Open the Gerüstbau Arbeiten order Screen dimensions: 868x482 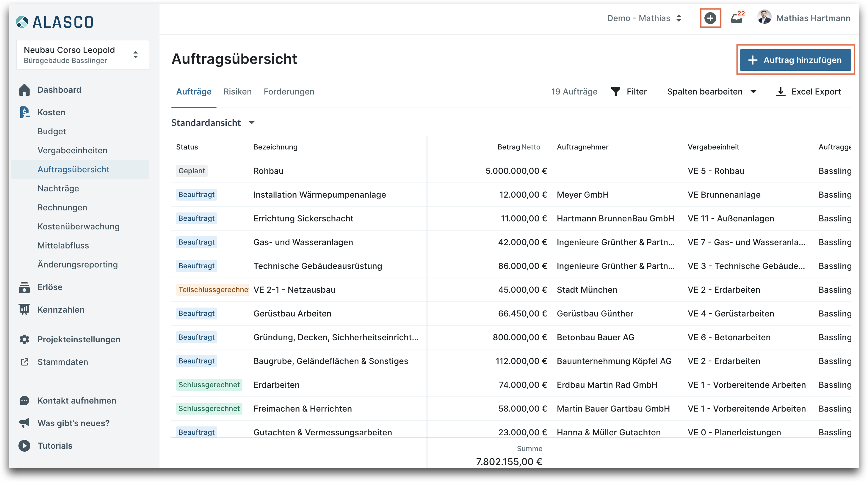292,314
